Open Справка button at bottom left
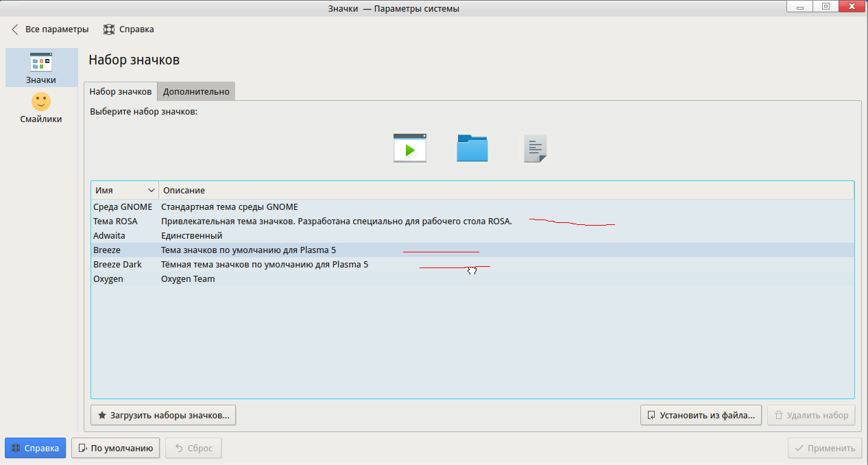 point(35,448)
